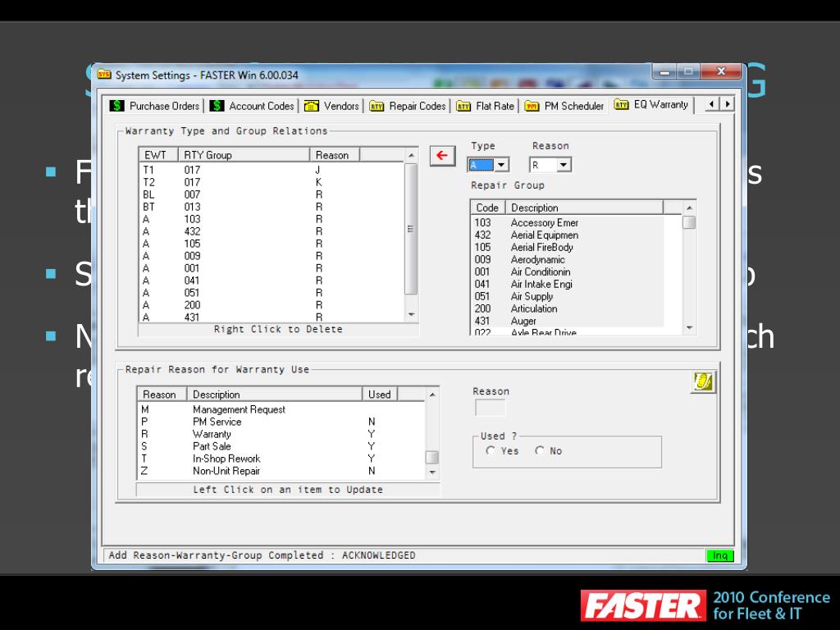Click scroll-up arrow of warranty relations list

(x=411, y=155)
